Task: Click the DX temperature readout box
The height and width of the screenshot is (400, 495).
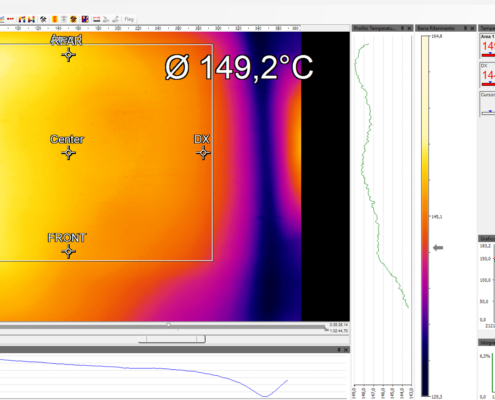Action: (x=487, y=74)
